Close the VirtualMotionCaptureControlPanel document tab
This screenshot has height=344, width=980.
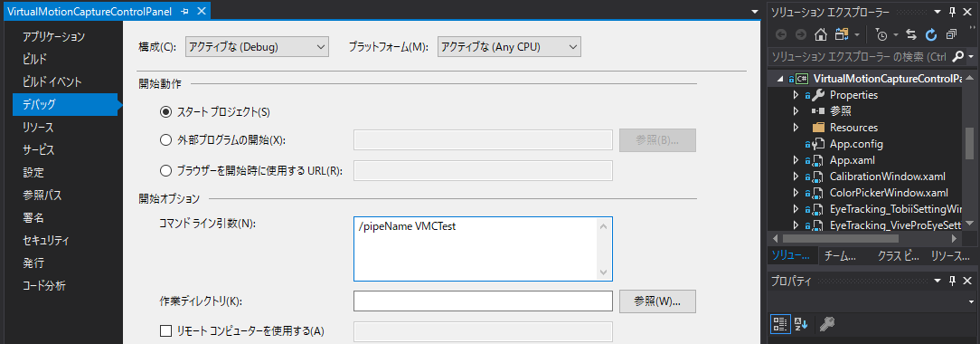pos(201,11)
